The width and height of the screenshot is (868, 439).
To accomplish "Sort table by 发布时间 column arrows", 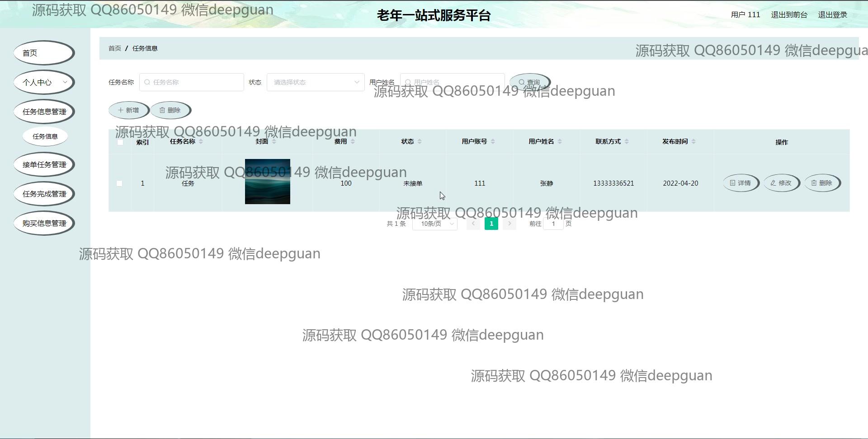I will [x=693, y=142].
